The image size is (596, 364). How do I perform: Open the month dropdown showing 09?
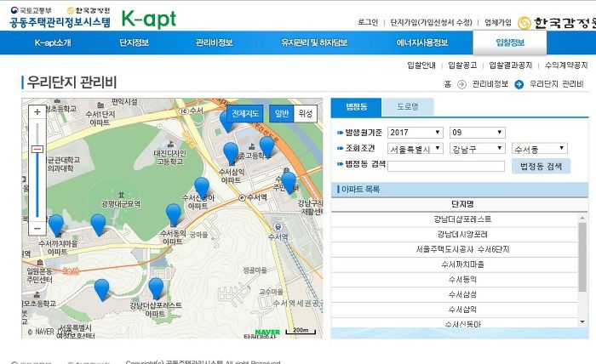478,133
